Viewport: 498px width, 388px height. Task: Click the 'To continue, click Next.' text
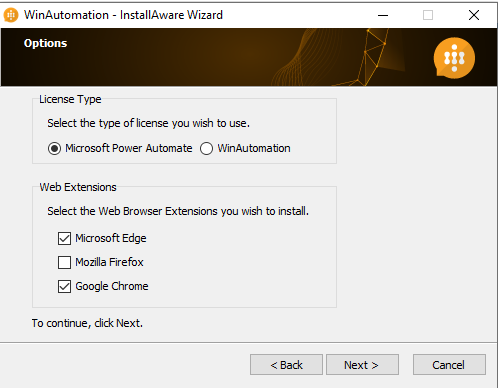[x=87, y=323]
